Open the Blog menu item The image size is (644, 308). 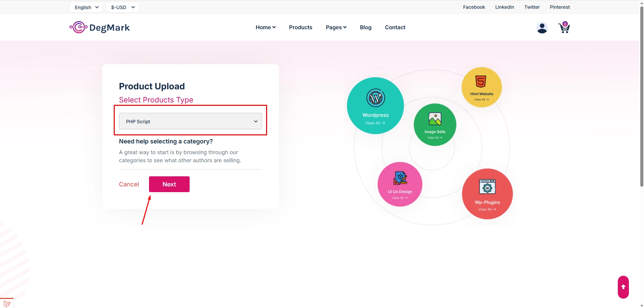click(365, 27)
